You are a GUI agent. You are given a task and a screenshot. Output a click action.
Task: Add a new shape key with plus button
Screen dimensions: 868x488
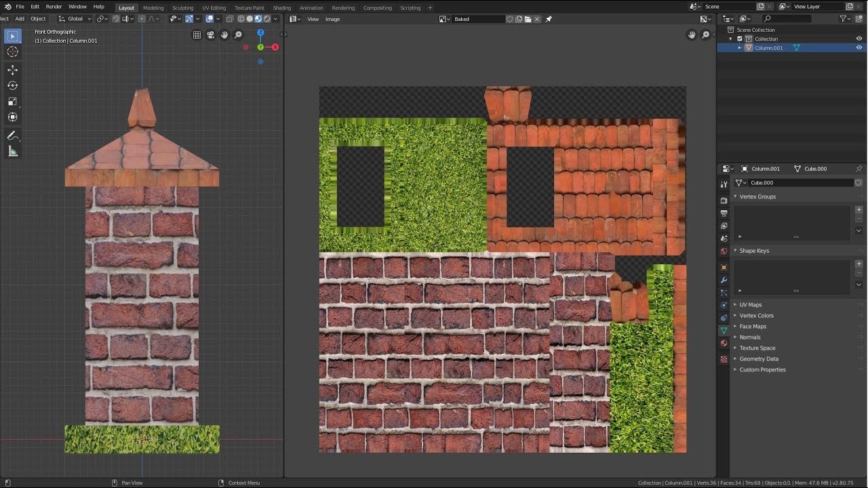[859, 264]
